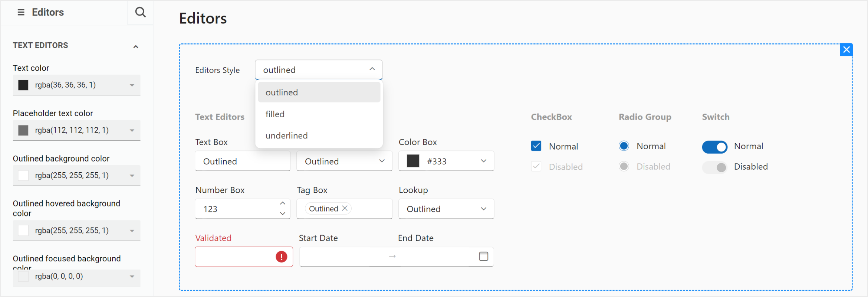Screen dimensions: 868x297
Task: Click into the Text Box Outlined field
Action: [243, 161]
